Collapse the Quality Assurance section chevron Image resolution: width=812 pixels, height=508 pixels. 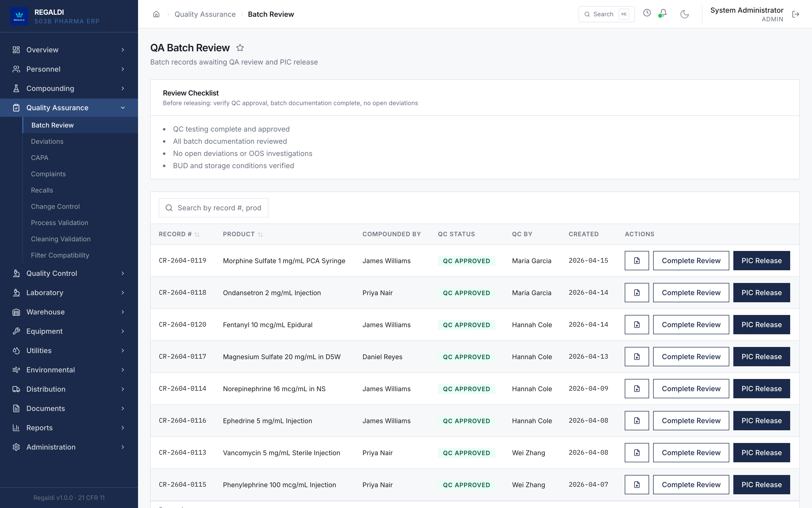pyautogui.click(x=123, y=107)
